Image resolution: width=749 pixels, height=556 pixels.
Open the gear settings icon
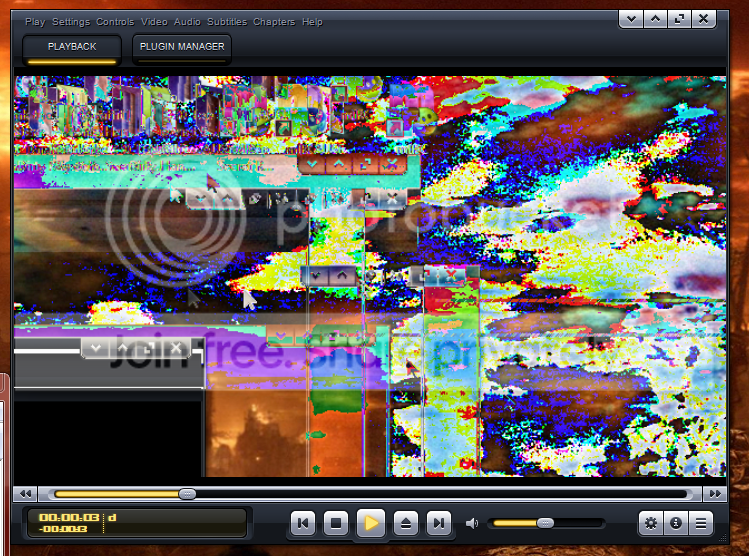651,523
